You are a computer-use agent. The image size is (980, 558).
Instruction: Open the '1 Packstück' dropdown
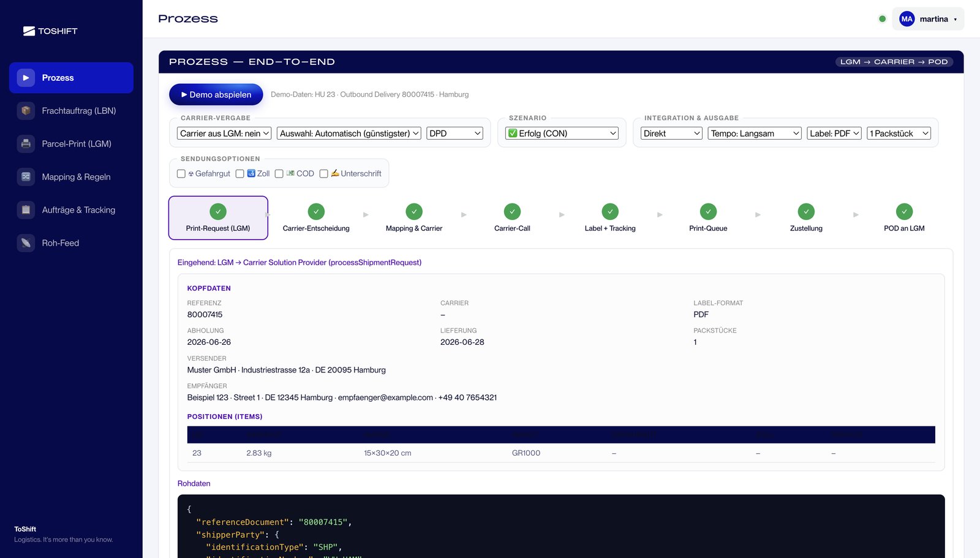click(x=899, y=134)
